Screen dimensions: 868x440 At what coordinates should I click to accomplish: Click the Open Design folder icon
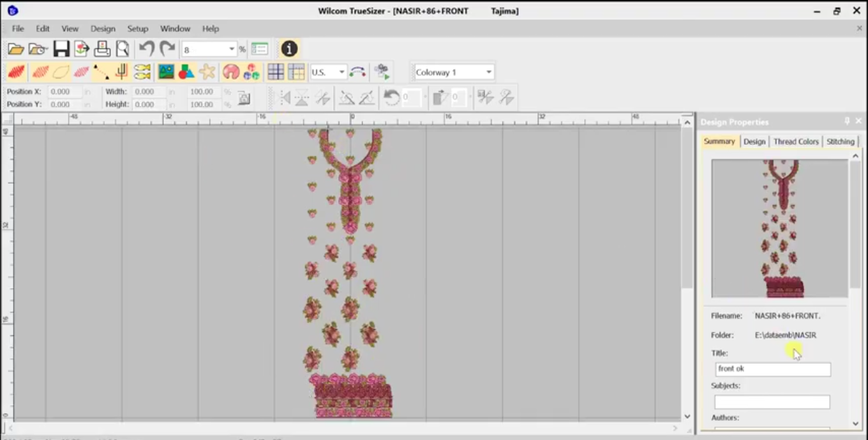click(16, 49)
